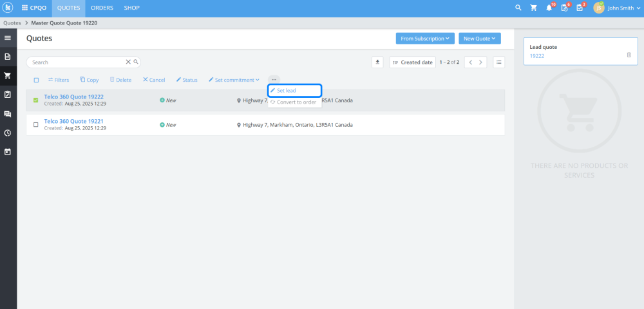Click the Cancel toolbar action
644x309 pixels.
point(154,80)
